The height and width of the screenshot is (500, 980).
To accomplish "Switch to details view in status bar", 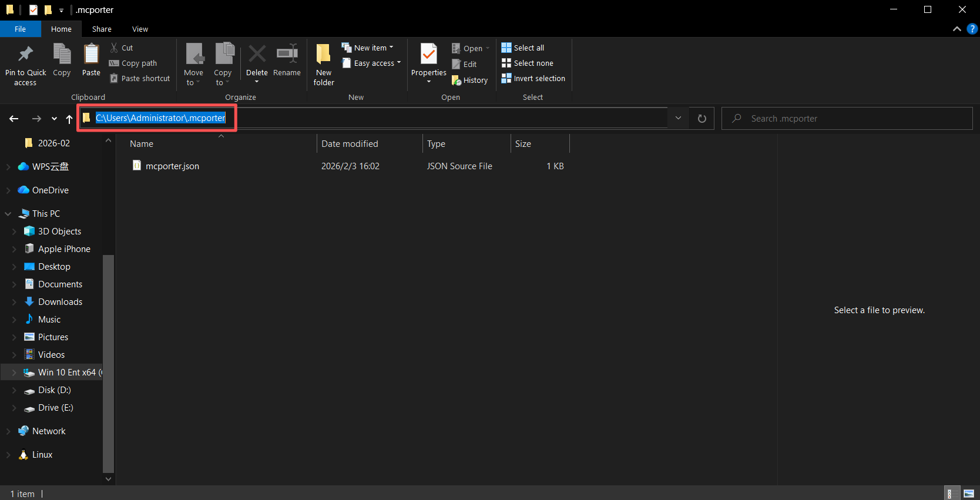I will tap(951, 494).
